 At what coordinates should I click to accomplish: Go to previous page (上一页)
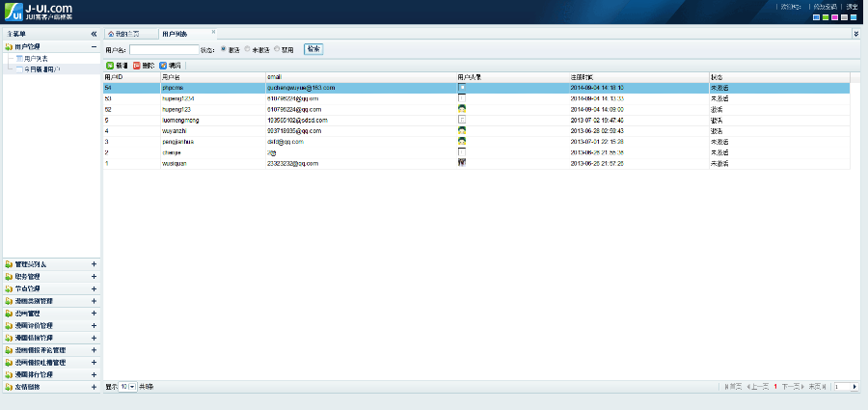click(758, 386)
